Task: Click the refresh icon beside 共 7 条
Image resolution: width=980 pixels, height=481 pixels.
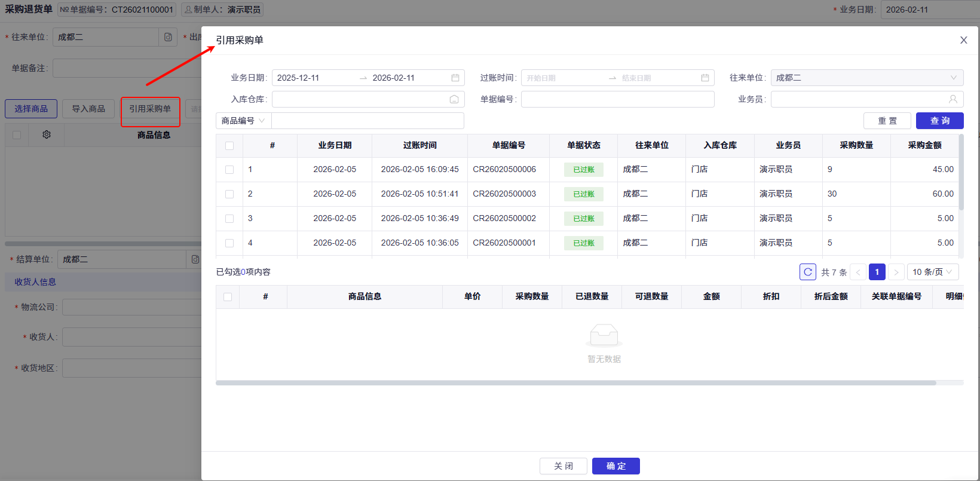Action: (808, 272)
